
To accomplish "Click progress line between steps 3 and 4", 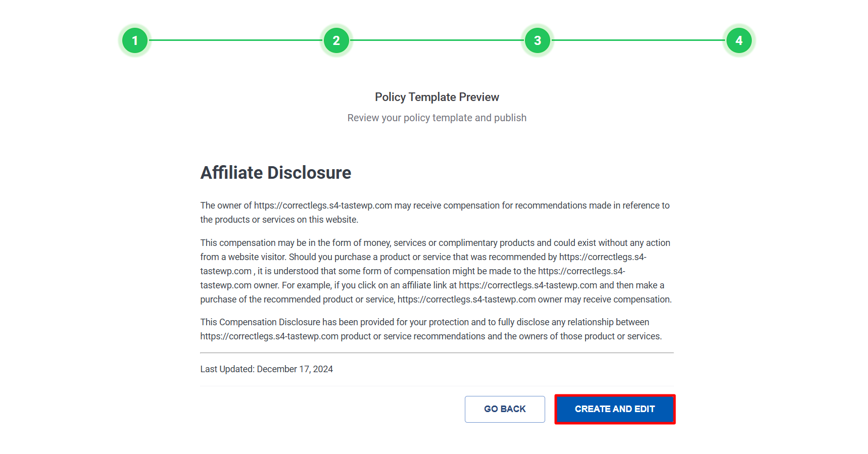I will point(638,40).
